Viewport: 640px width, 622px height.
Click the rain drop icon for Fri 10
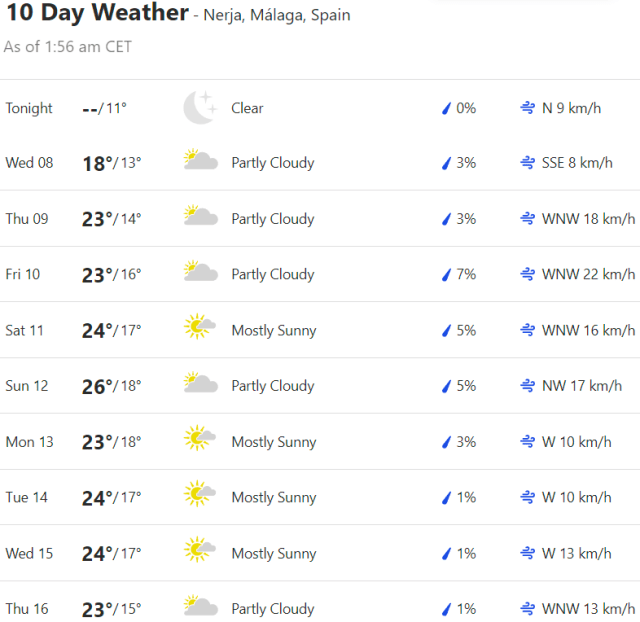447,274
